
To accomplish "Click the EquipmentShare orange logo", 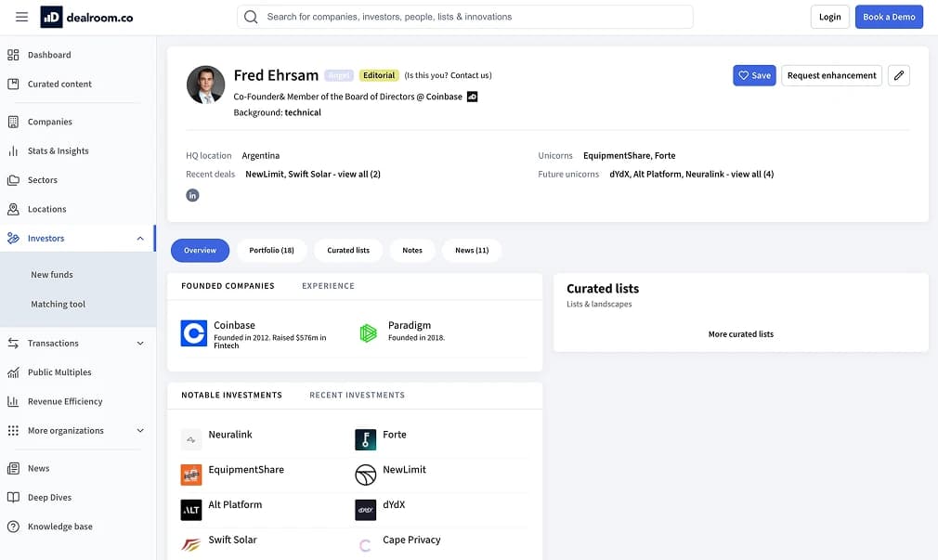I will pyautogui.click(x=191, y=475).
